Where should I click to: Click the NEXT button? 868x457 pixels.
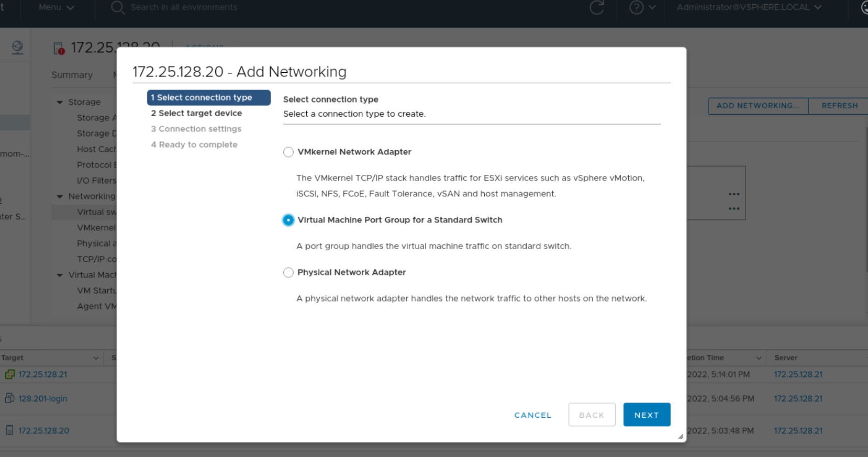click(647, 415)
